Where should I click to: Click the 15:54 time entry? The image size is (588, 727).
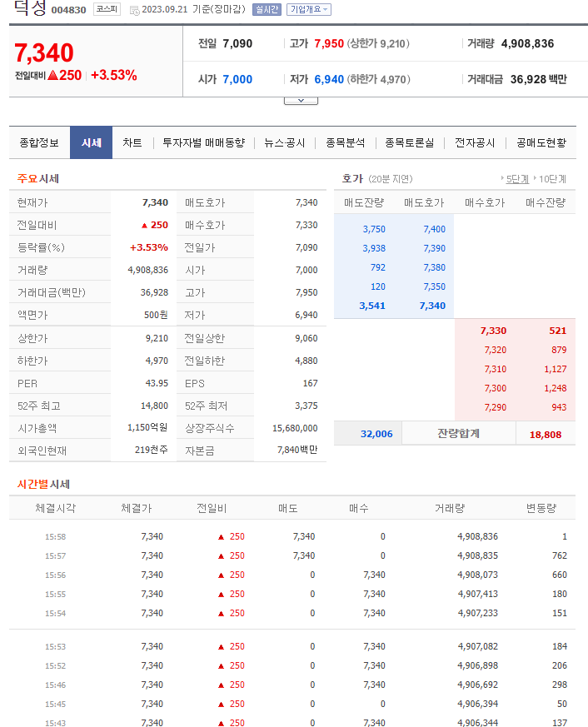[55, 614]
